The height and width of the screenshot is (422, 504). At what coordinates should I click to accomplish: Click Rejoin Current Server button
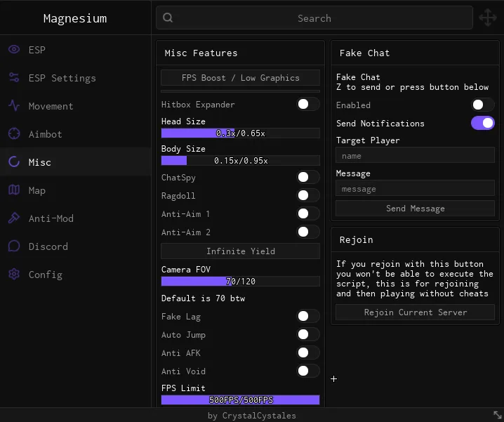click(x=416, y=312)
